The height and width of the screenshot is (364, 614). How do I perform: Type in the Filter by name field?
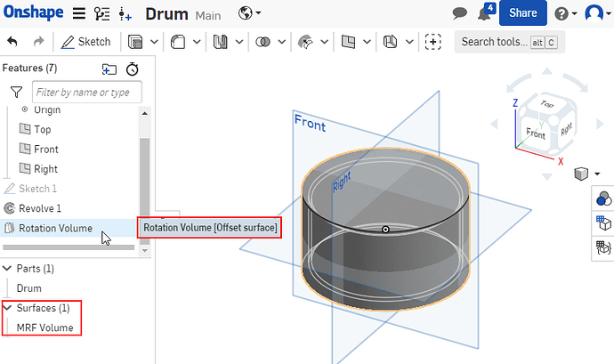point(86,92)
